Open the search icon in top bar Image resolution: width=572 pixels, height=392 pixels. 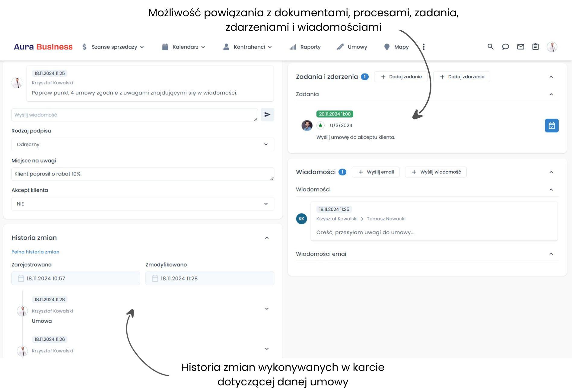(x=490, y=47)
